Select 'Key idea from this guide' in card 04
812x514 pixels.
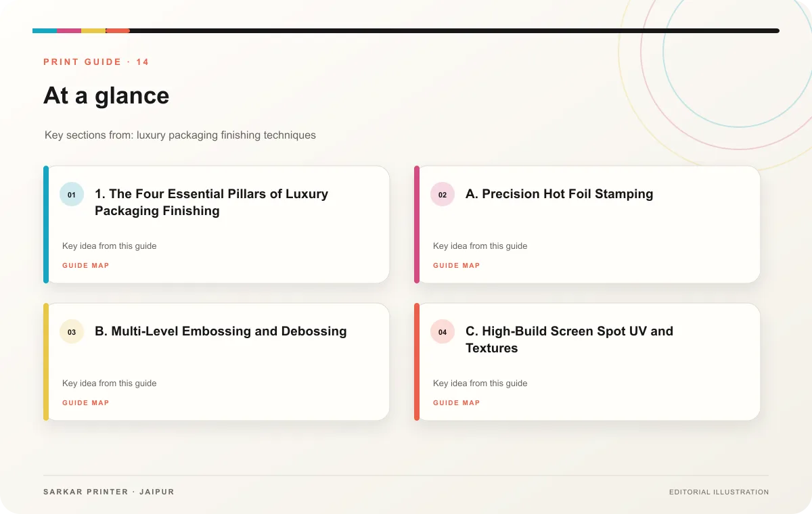[x=480, y=383]
